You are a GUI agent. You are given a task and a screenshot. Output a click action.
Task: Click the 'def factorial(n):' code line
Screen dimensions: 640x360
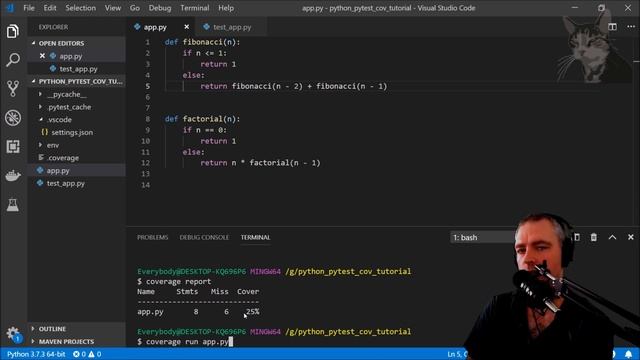(x=202, y=119)
